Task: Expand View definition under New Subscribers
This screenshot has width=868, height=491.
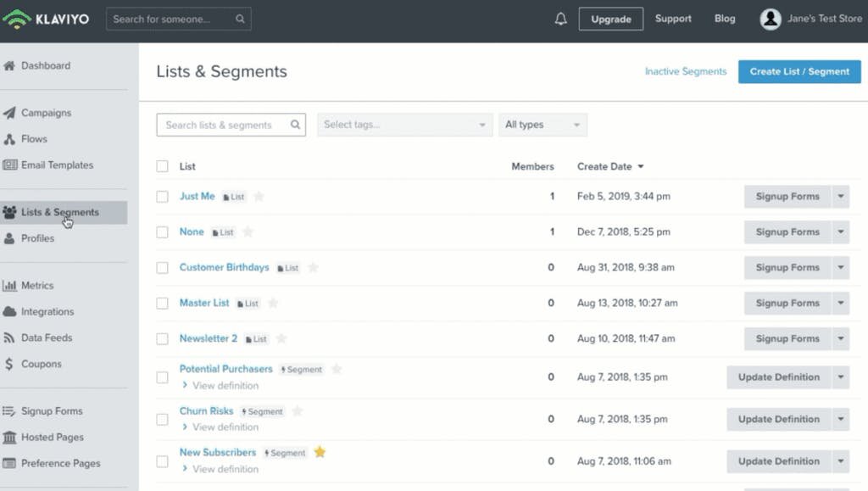Action: pos(220,469)
